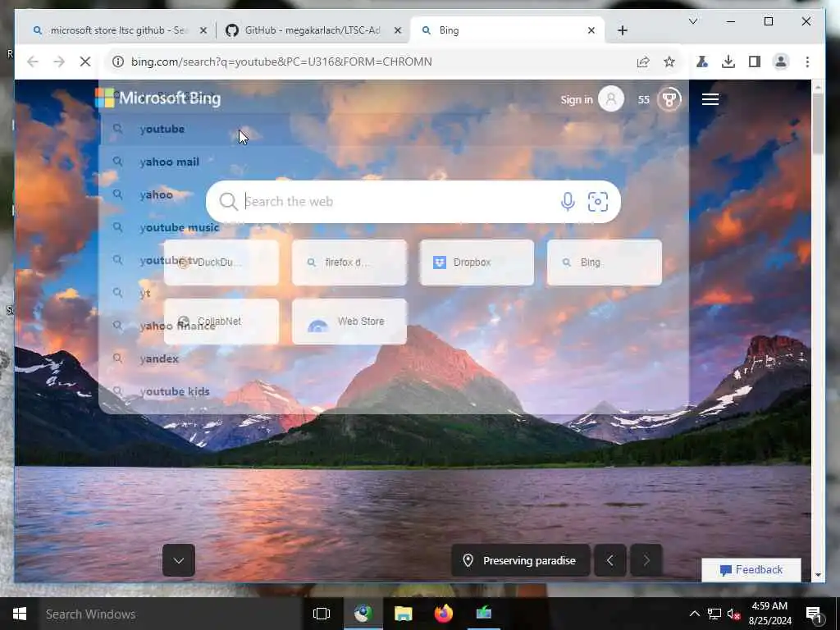
Task: Click the Sign in link
Action: pos(577,99)
